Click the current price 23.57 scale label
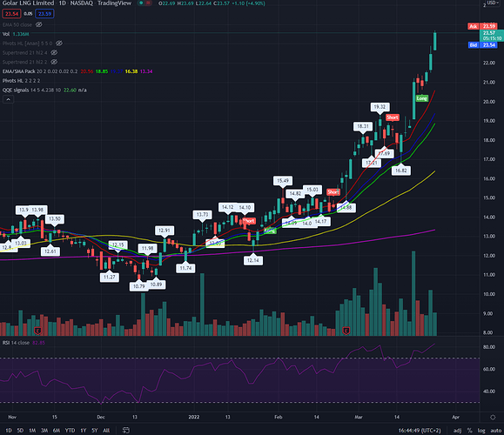The height and width of the screenshot is (435, 504). pos(492,36)
